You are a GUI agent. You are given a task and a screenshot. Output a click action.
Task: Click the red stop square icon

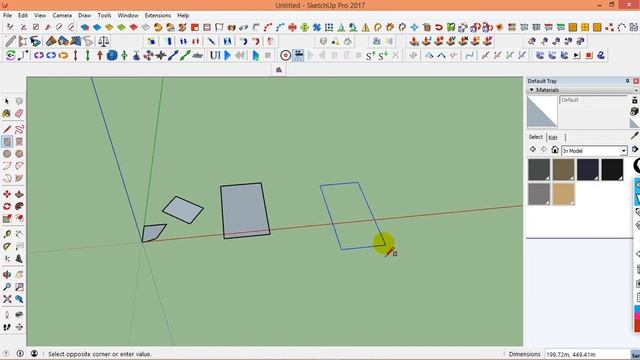tap(589, 55)
